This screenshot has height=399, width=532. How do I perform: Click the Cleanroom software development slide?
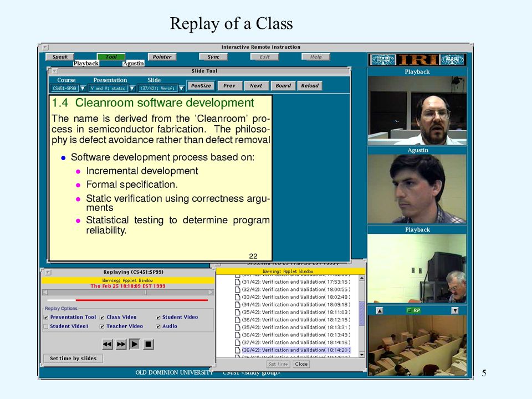click(x=161, y=178)
